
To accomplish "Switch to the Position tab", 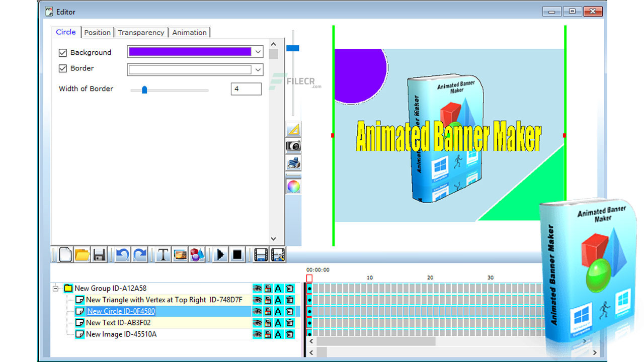I will 97,32.
